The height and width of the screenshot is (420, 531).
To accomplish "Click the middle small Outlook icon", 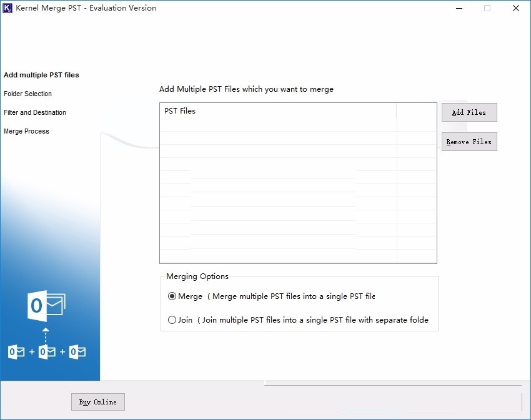I will [47, 352].
